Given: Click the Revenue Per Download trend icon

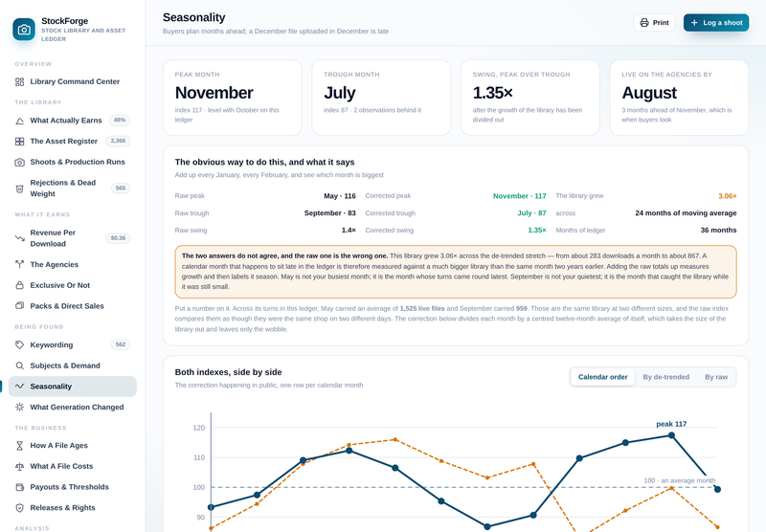Looking at the screenshot, I should (x=19, y=238).
